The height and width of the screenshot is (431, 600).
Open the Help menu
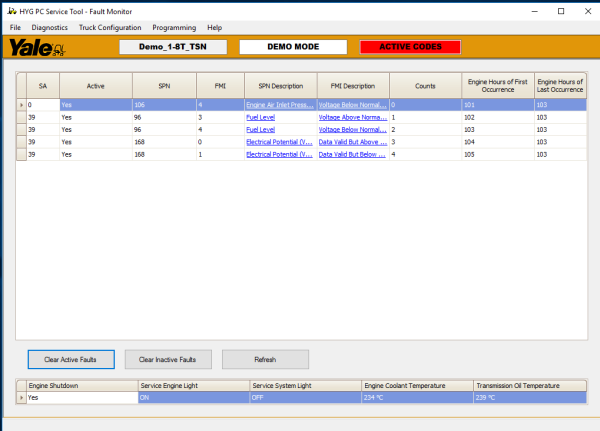215,28
